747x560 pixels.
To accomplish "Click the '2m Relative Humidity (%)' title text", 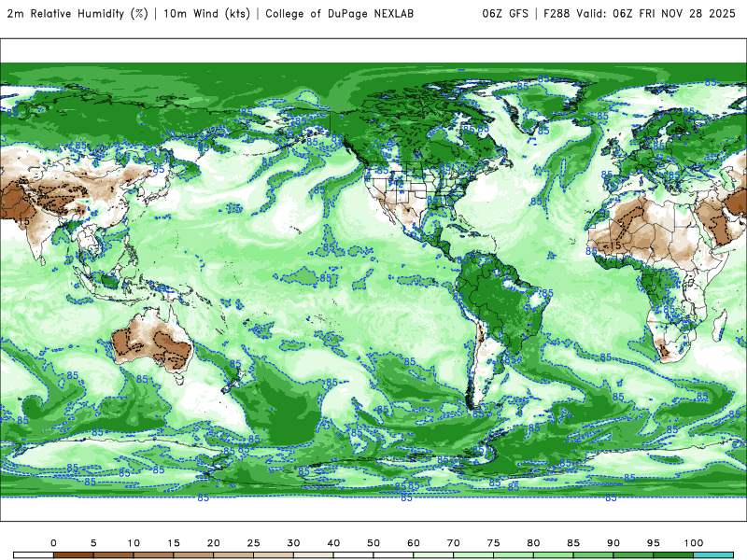I will (x=78, y=14).
